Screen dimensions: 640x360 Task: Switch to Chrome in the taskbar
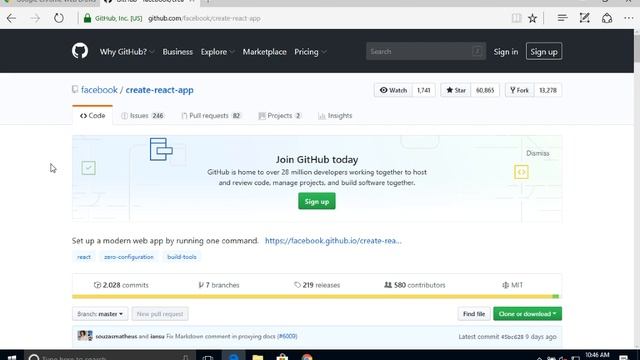pos(307,358)
